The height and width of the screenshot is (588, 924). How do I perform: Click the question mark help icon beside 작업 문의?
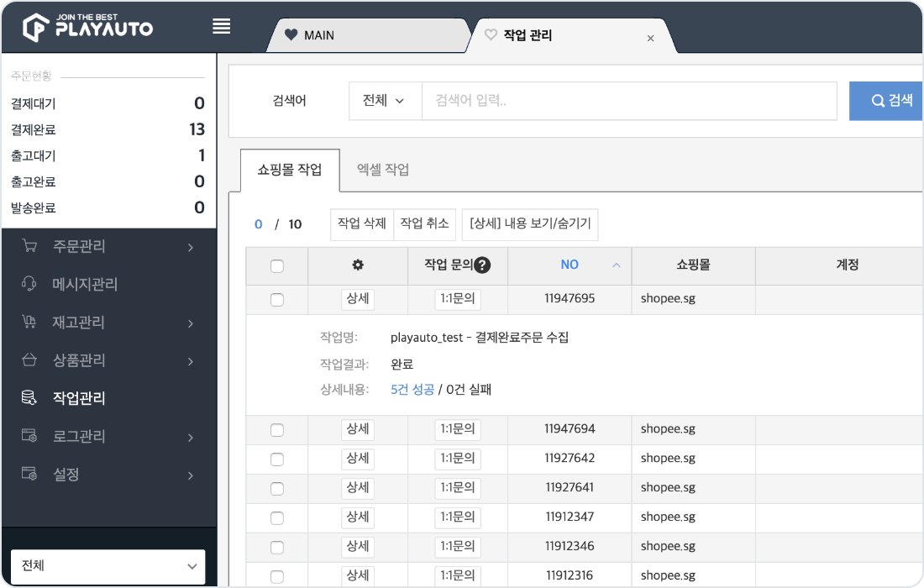(482, 265)
